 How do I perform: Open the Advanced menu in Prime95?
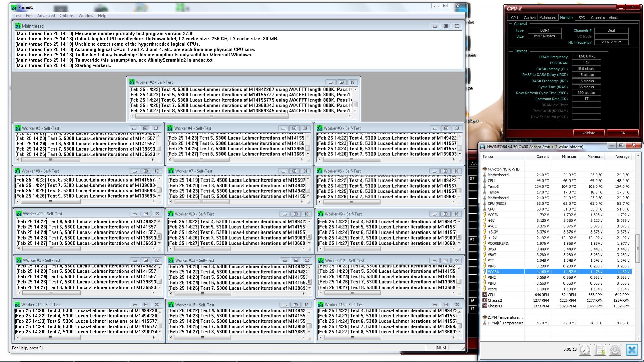click(x=46, y=16)
